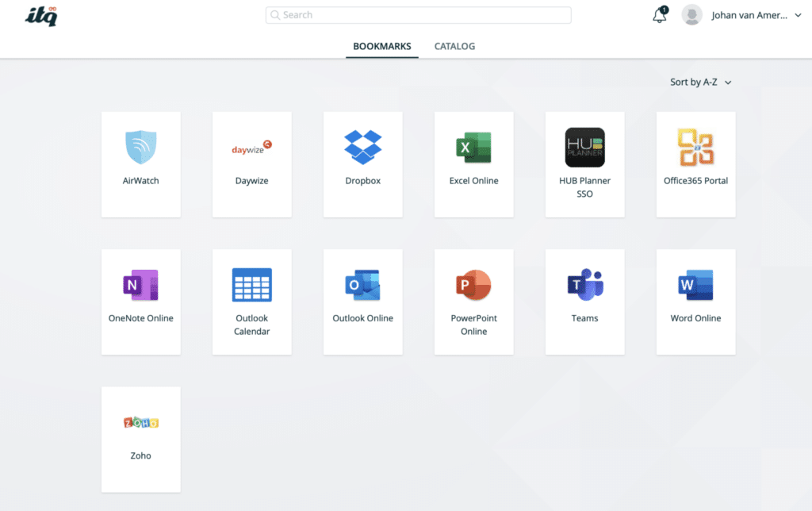Screen dimensions: 812x511
Task: Click the Search input field
Action: coord(418,15)
